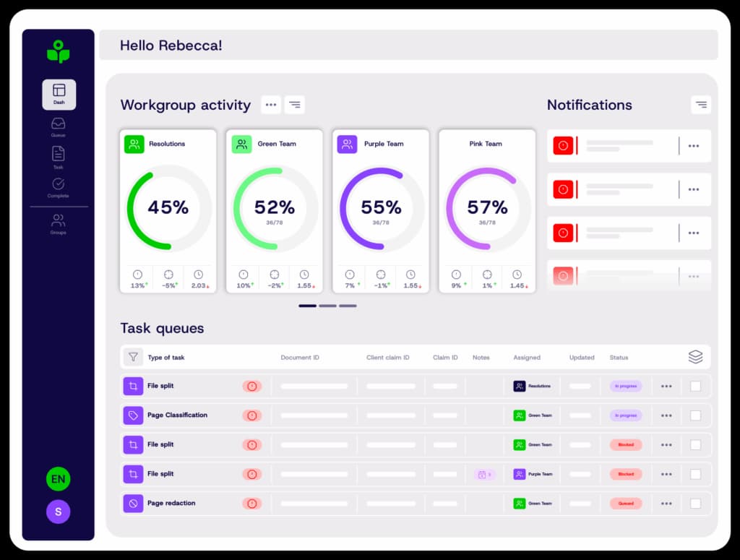740x560 pixels.
Task: Open the Workgroup activity overflow menu
Action: 271,105
